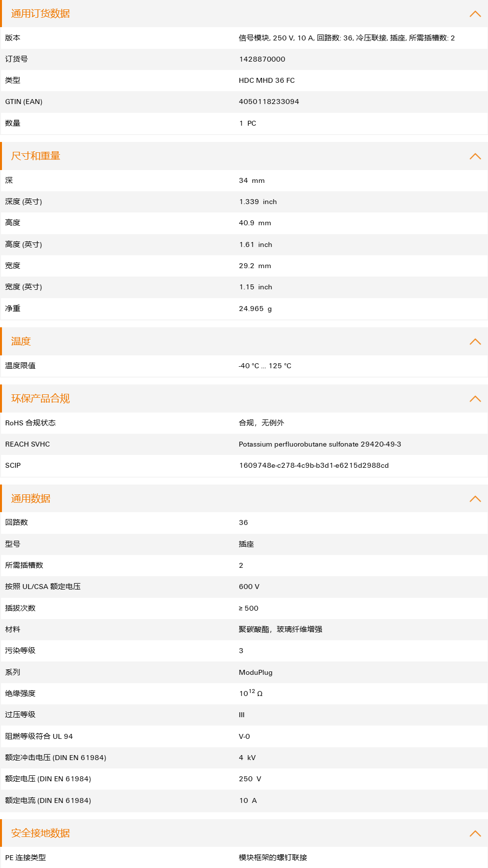This screenshot has height=868, width=488.
Task: Click the 通用数据 section heading
Action: tap(31, 499)
